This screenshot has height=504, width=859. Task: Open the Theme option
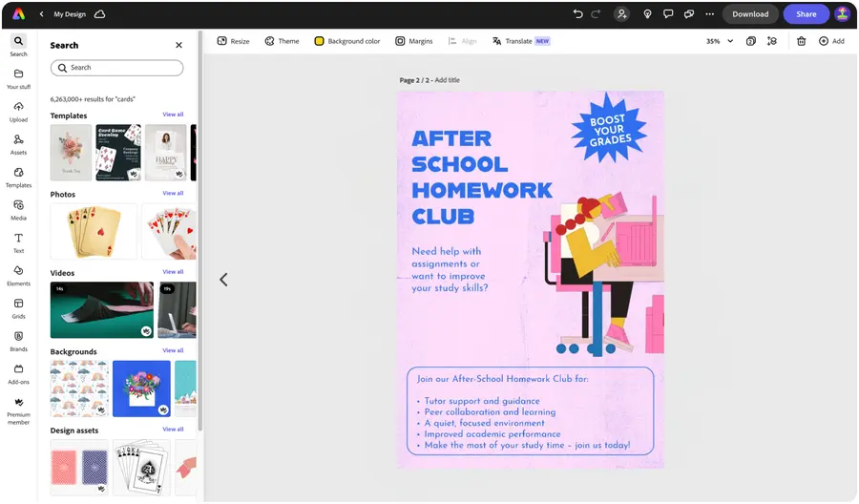pos(283,41)
